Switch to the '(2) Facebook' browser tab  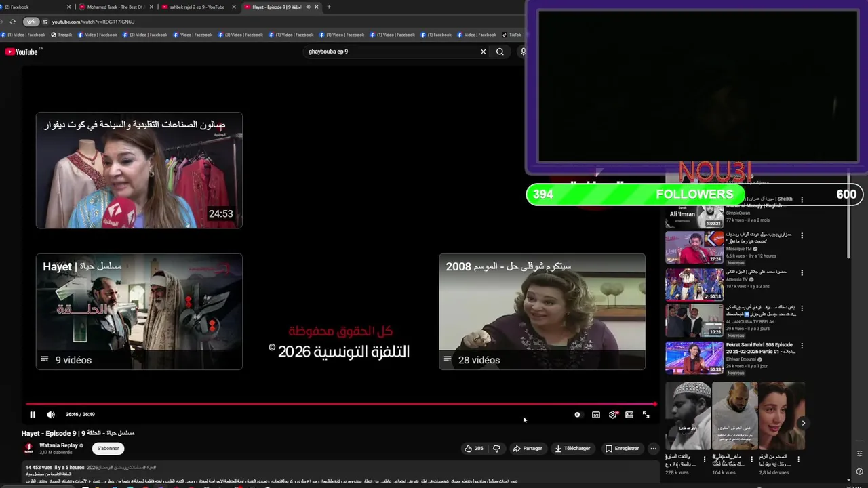tap(35, 7)
